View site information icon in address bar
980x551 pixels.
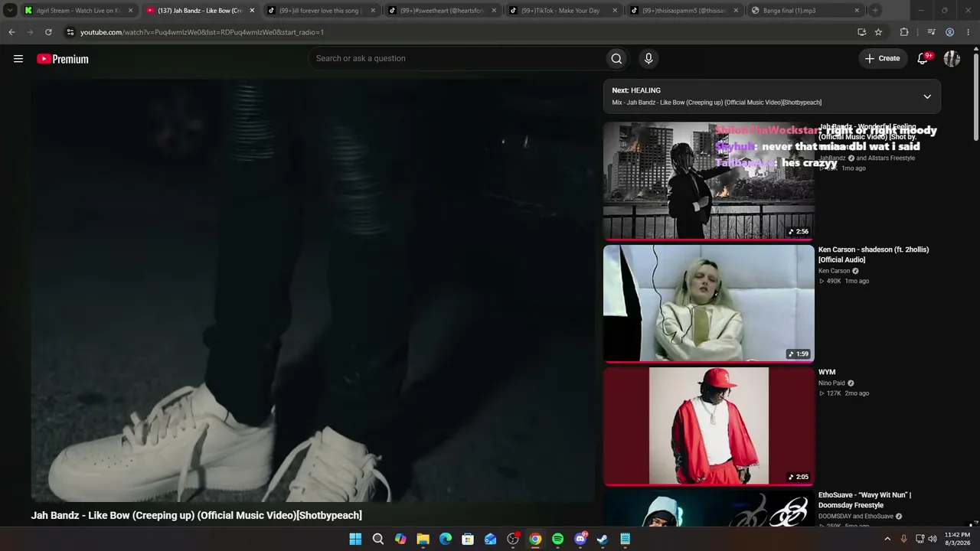(x=70, y=32)
